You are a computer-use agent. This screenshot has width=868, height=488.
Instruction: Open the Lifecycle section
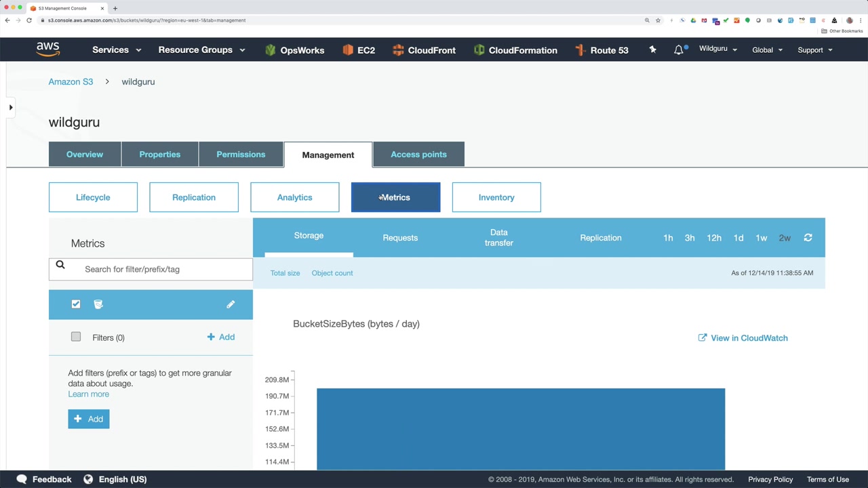pyautogui.click(x=93, y=197)
